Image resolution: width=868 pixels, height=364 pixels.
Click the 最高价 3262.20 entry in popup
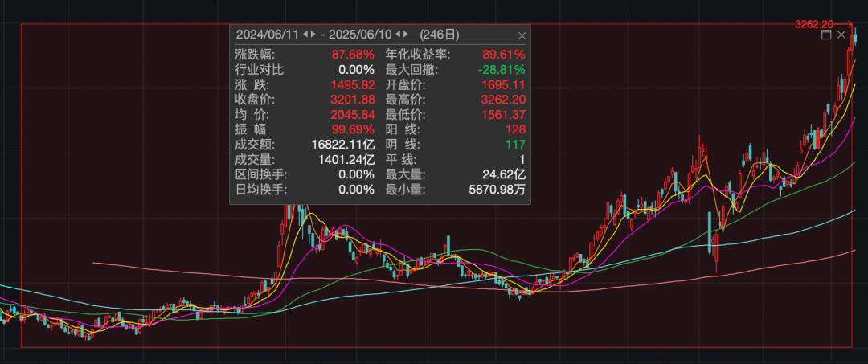coord(503,100)
